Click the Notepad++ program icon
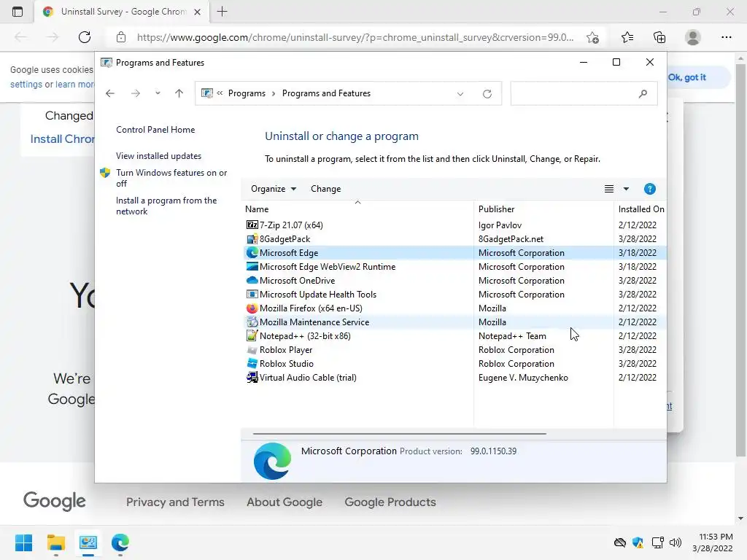Image resolution: width=747 pixels, height=560 pixels. (x=252, y=335)
